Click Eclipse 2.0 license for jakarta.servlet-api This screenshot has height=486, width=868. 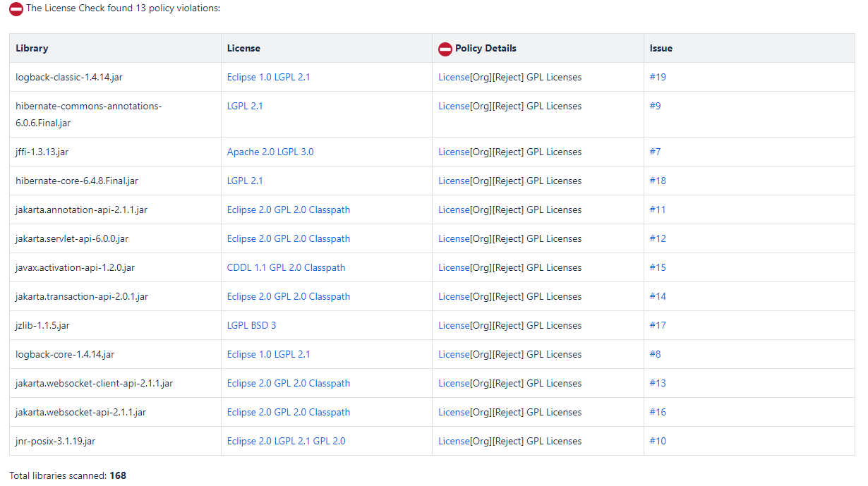click(288, 238)
